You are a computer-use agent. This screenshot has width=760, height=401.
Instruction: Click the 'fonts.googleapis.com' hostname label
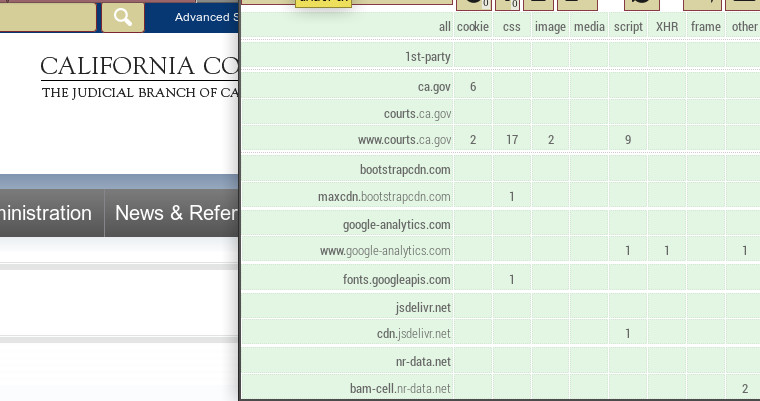[x=347, y=279]
